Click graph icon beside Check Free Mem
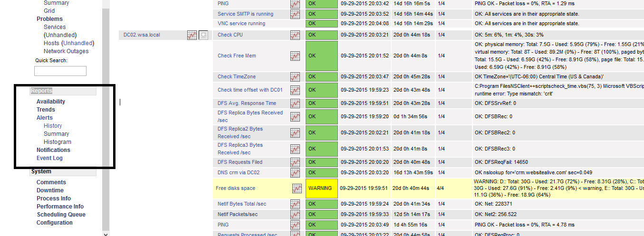Viewport: 644px width, 236px height. click(295, 56)
